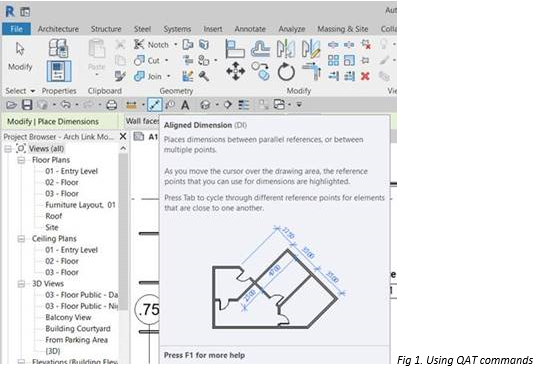Click the Split Element icon
The image size is (537, 371).
(x=333, y=45)
